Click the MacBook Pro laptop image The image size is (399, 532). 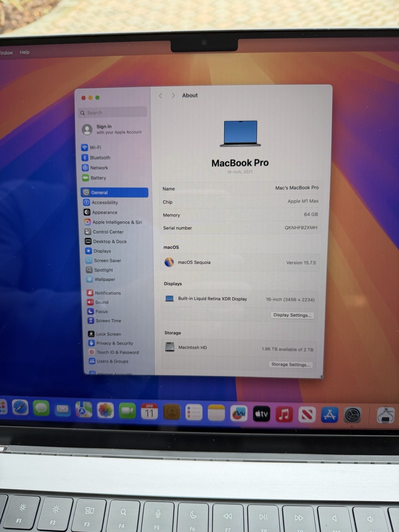tap(240, 134)
